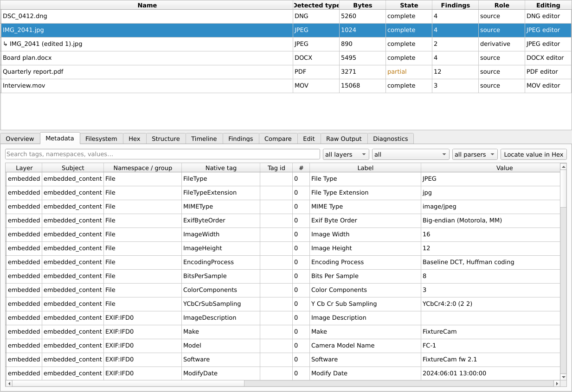The width and height of the screenshot is (572, 392).
Task: Sort metadata by the Label column header
Action: 365,168
